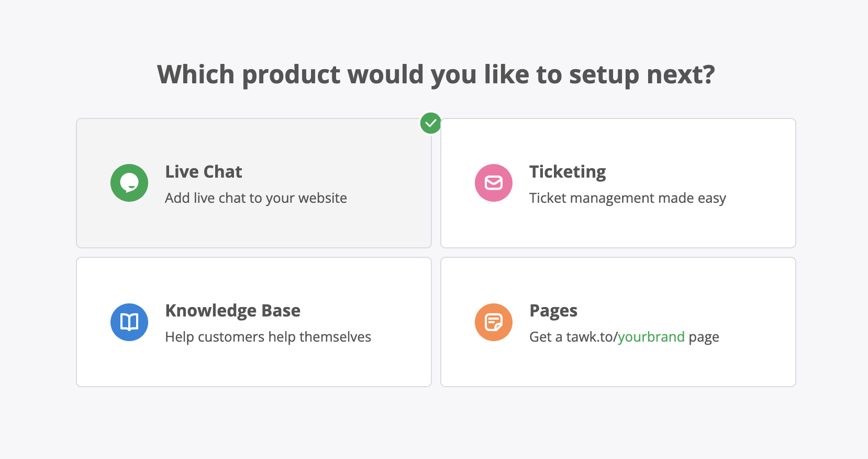Click 'Get a tawk.to/' description text
Screen dimensions: 868x459
pyautogui.click(x=573, y=337)
